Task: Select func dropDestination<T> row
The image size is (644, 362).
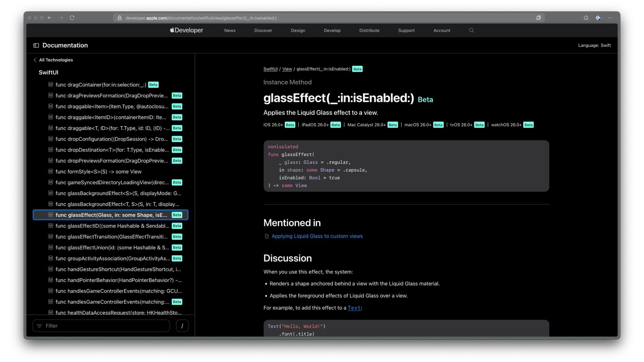Action: [110, 150]
